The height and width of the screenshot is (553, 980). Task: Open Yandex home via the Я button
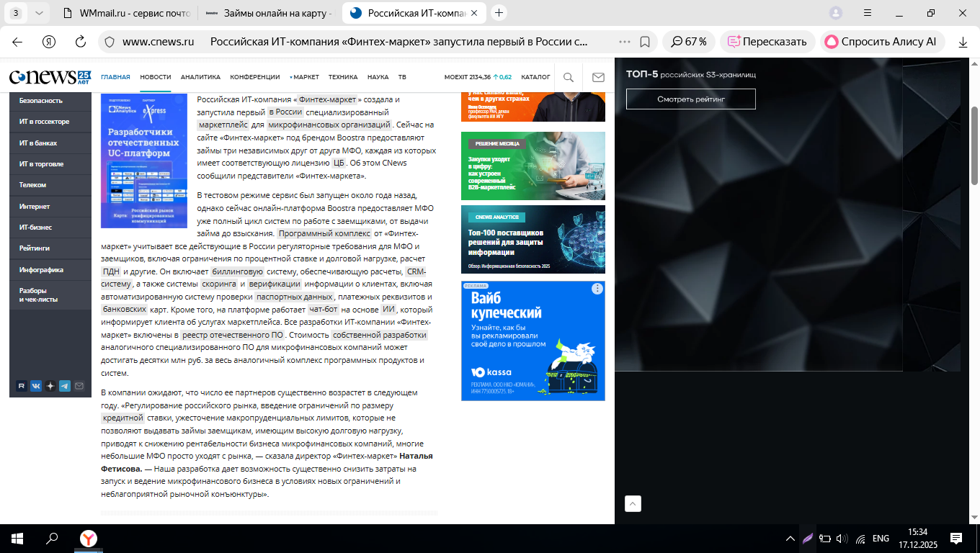click(49, 42)
